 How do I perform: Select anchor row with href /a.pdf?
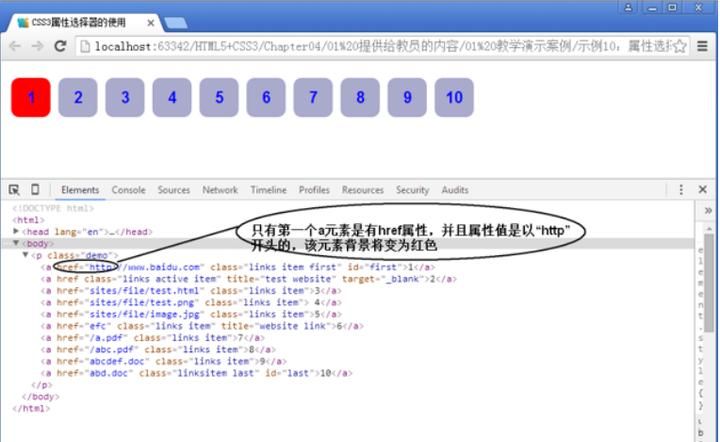(152, 338)
